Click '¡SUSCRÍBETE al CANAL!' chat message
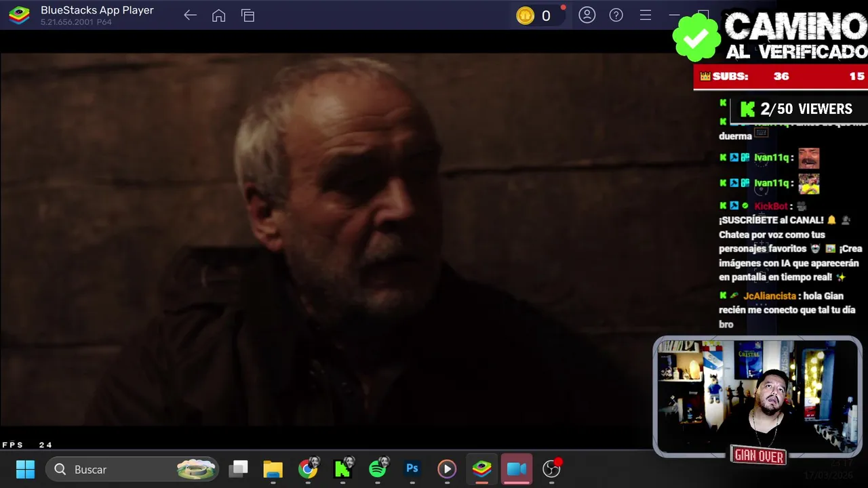 coord(771,220)
